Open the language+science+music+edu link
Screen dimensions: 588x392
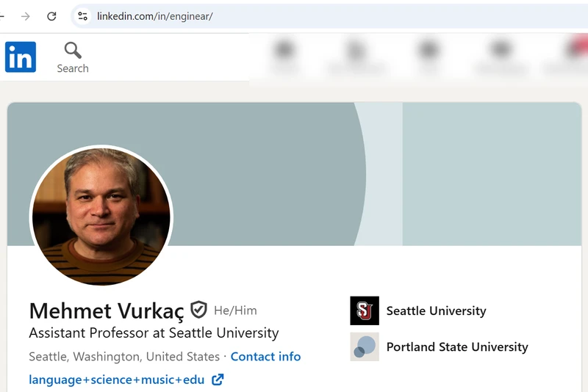(117, 380)
